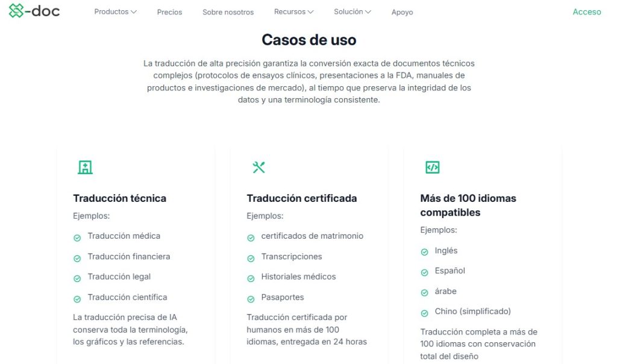Open the Recursos dropdown

[293, 11]
